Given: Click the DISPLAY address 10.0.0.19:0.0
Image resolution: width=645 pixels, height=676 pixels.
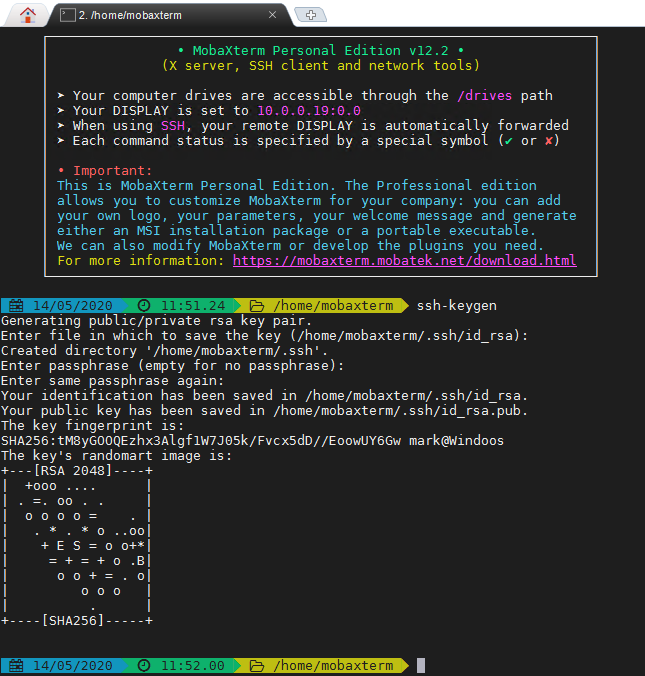Looking at the screenshot, I should click(x=309, y=111).
